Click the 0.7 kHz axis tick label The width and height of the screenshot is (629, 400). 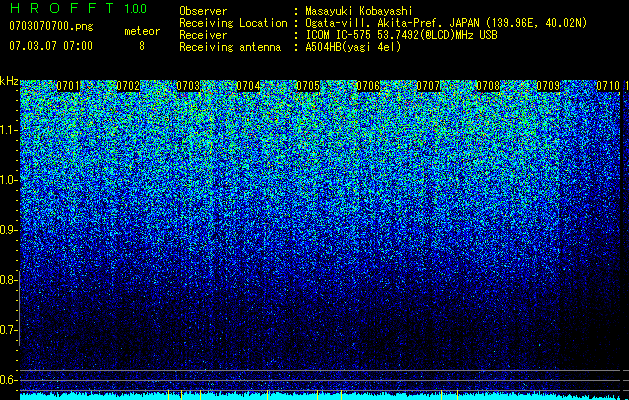coord(9,330)
